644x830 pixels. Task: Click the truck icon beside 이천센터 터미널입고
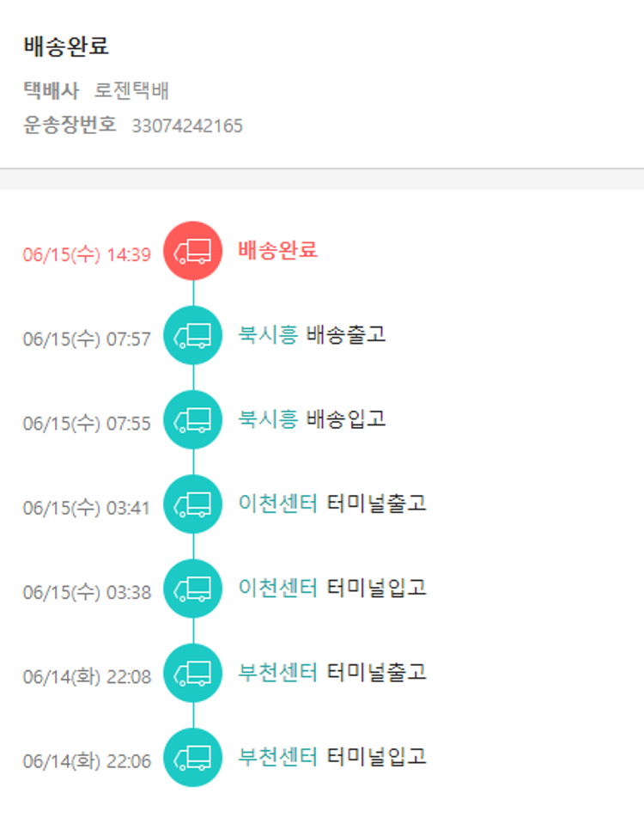tap(192, 589)
